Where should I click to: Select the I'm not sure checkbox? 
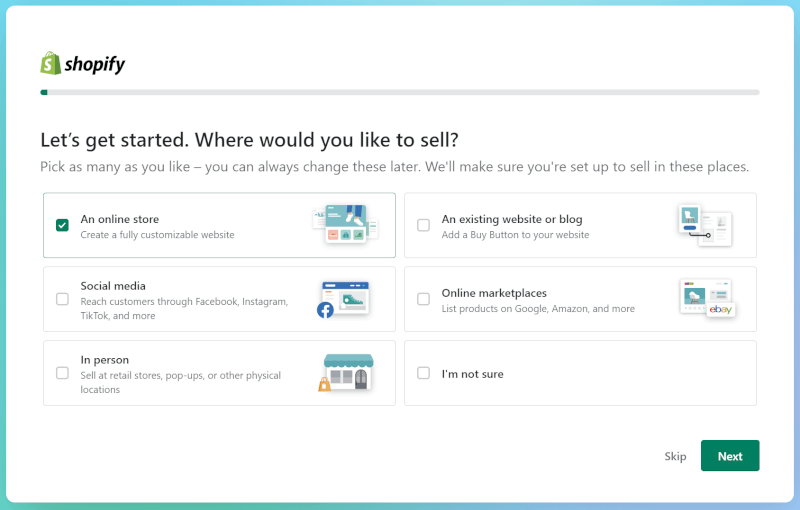[x=423, y=373]
